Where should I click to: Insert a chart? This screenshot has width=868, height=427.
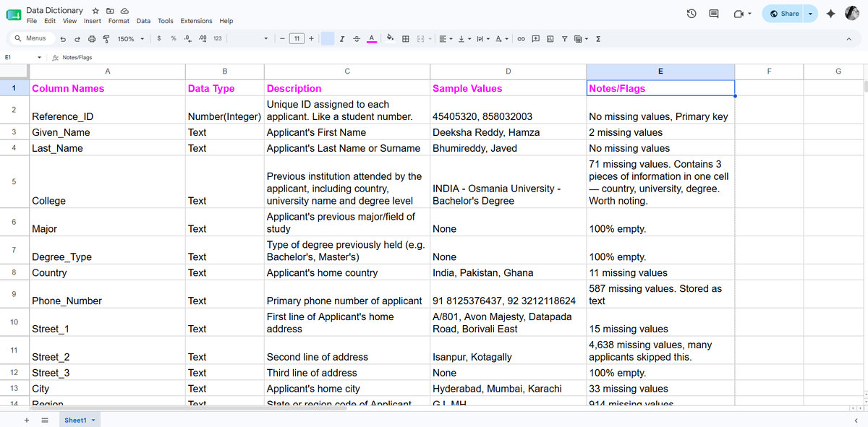[550, 39]
